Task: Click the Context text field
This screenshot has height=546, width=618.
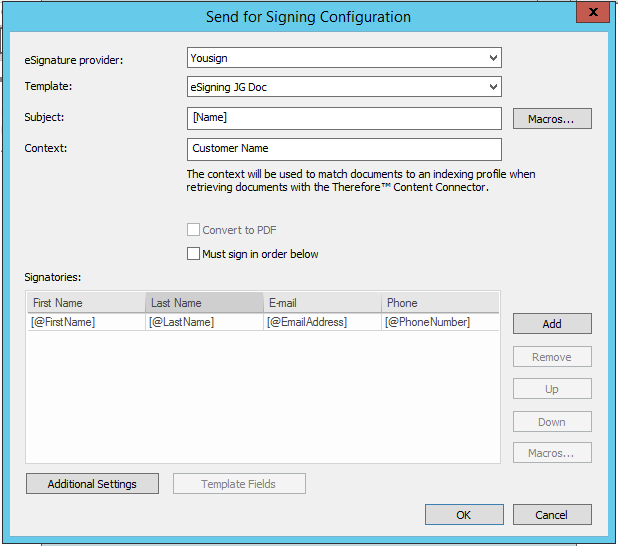Action: [x=344, y=149]
